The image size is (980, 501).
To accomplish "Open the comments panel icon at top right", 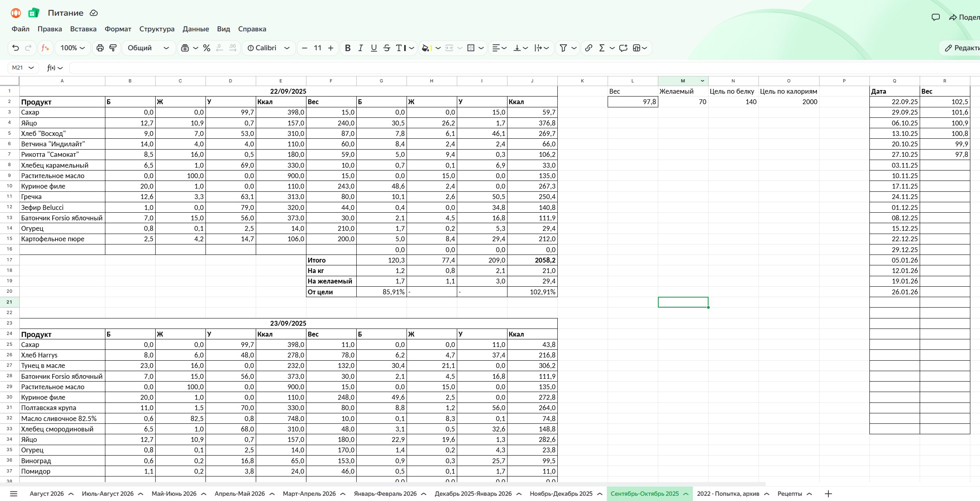I will point(936,17).
